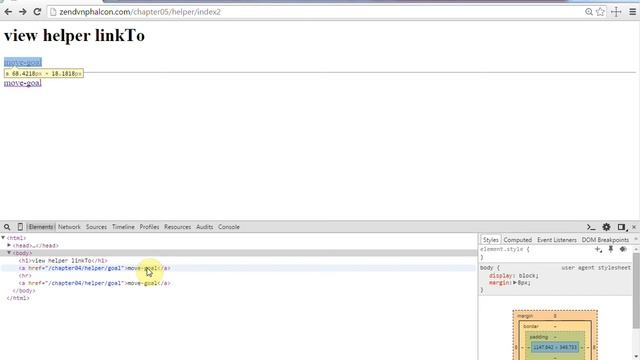Viewport: 640px width, 360px height.
Task: Click the display: block declaration
Action: 514,276
